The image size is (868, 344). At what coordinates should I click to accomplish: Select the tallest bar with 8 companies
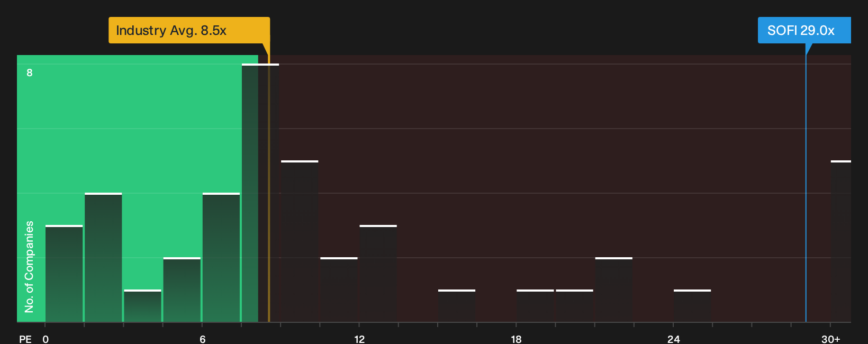click(x=260, y=193)
